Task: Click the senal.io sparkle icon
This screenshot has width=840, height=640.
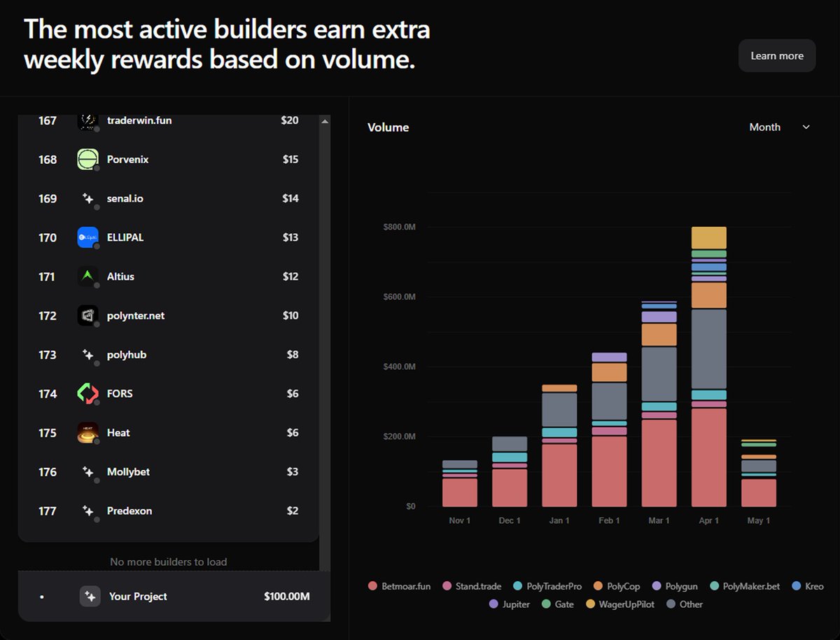Action: pos(87,199)
